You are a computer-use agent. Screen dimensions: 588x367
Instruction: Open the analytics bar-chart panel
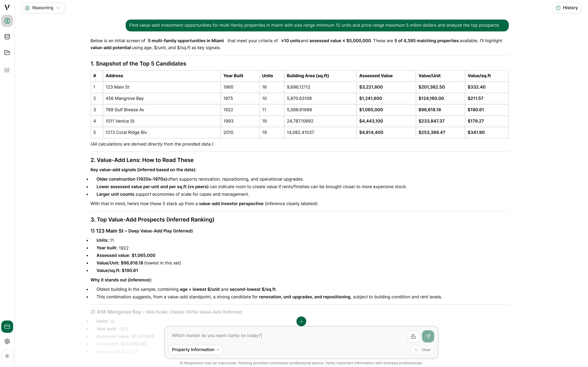point(7,70)
